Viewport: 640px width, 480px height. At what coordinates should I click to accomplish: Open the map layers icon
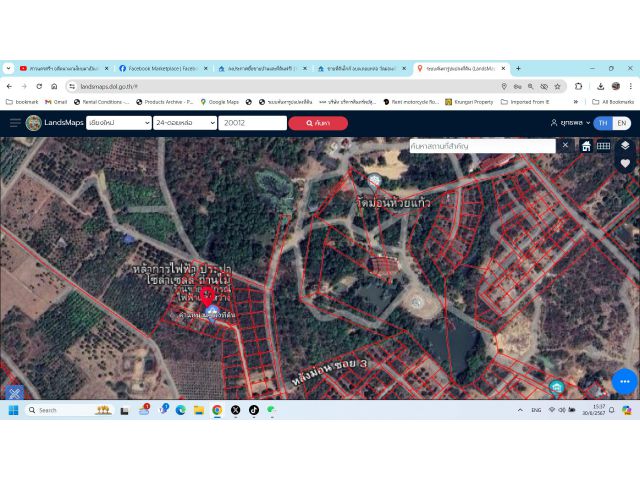pyautogui.click(x=625, y=145)
